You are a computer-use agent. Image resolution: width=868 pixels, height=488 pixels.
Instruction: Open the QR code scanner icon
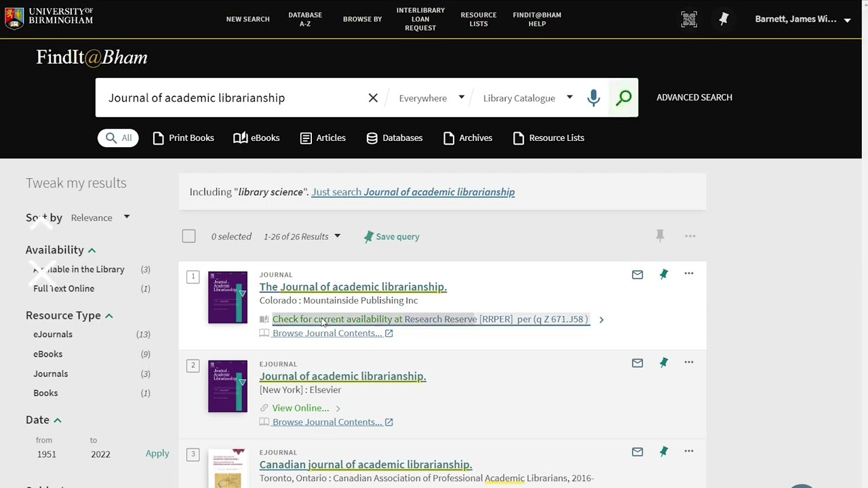tap(689, 20)
